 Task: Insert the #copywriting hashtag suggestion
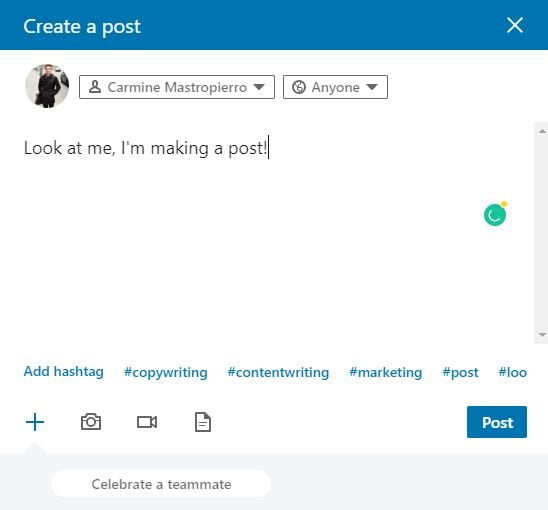[166, 373]
